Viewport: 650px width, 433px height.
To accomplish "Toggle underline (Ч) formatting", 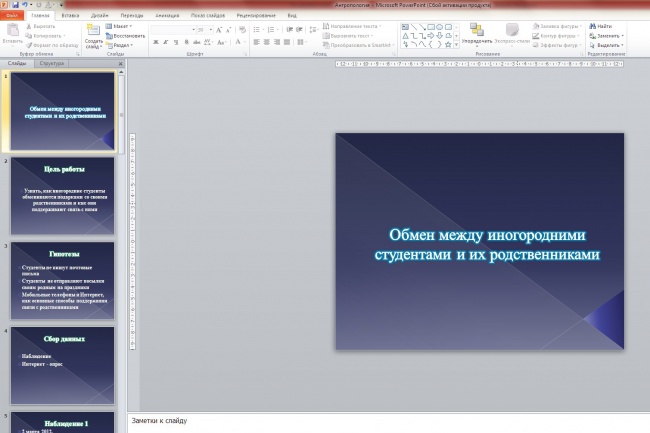I will pos(176,42).
